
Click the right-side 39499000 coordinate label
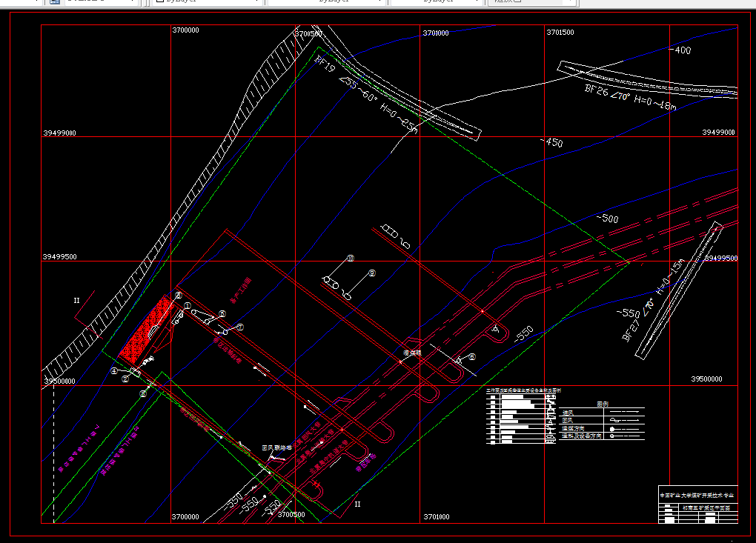click(x=718, y=132)
